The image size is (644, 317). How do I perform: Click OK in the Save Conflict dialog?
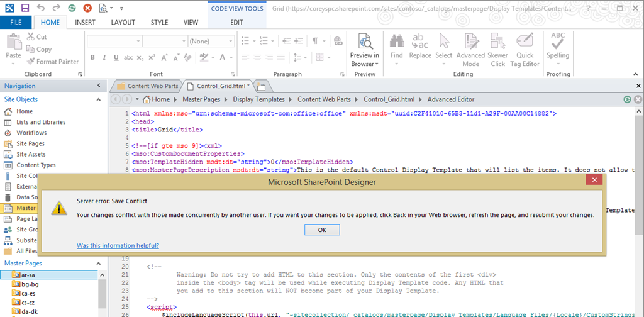tap(322, 230)
